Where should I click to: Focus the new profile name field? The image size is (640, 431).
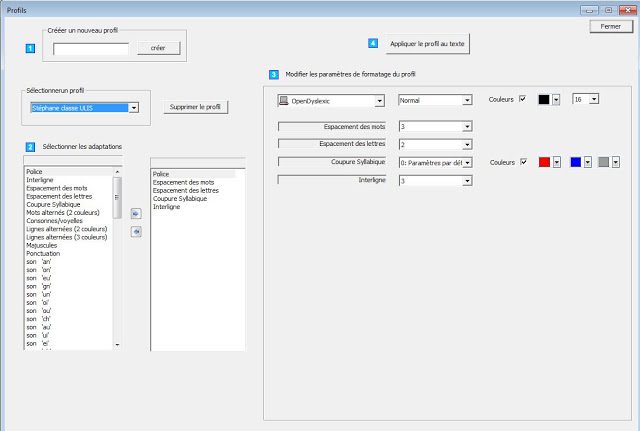91,49
